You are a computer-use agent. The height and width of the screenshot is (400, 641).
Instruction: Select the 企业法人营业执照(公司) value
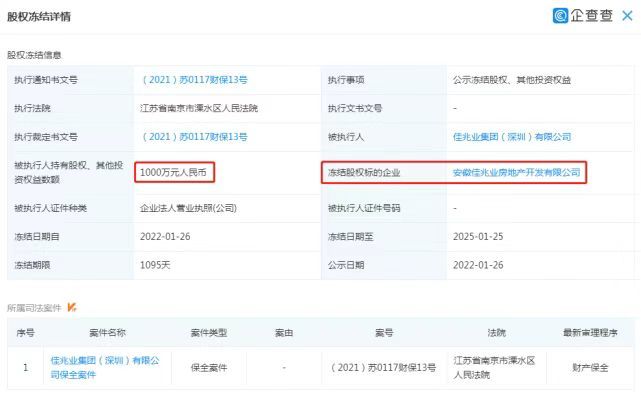click(x=188, y=208)
